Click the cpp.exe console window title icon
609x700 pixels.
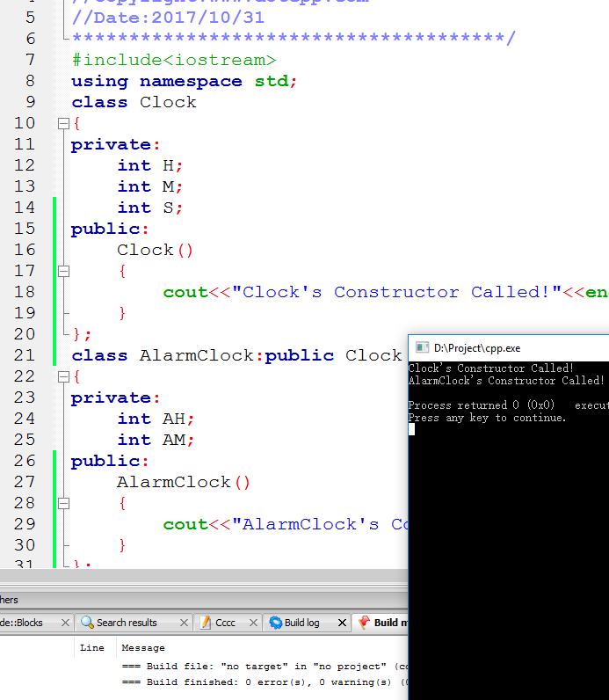pyautogui.click(x=421, y=347)
